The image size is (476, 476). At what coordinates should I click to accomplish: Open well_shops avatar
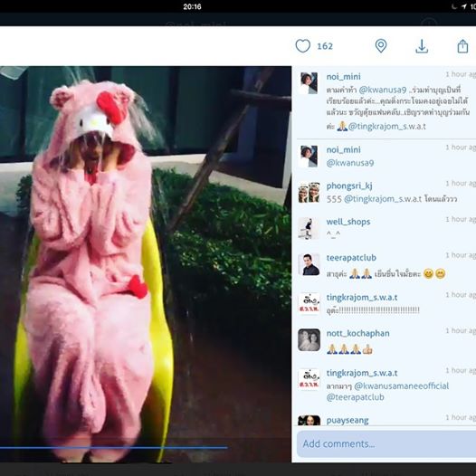pos(309,229)
